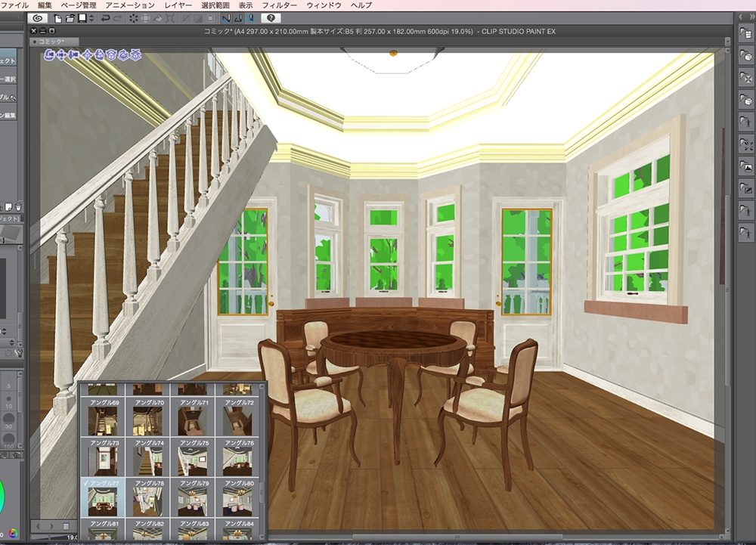The height and width of the screenshot is (545, 756).
Task: Select the seventh 3D object spin control
Action: tap(123, 55)
